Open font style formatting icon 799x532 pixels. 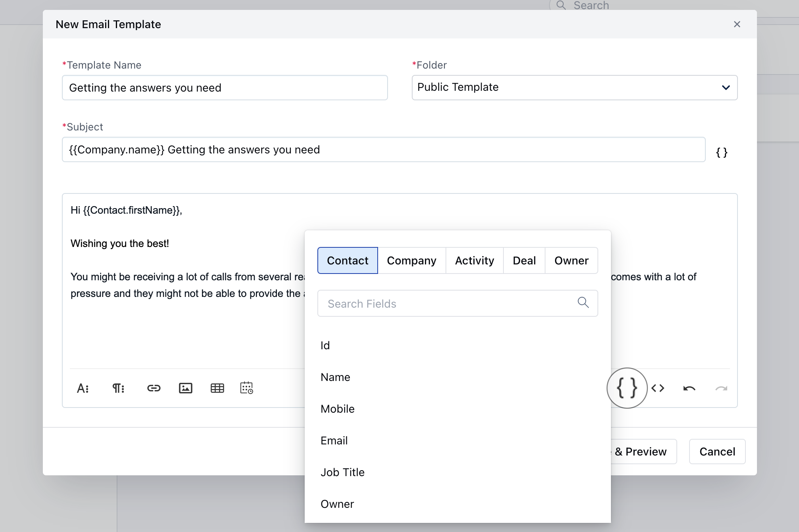pyautogui.click(x=83, y=388)
